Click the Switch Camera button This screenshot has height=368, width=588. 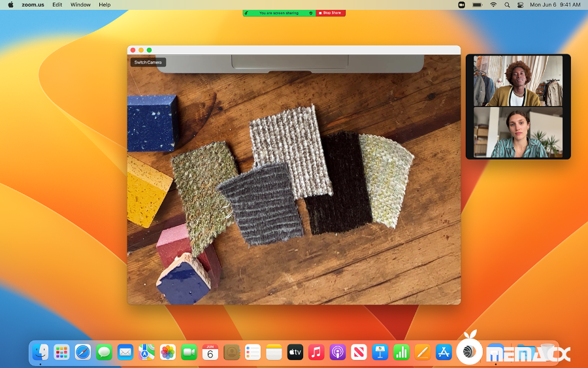(x=148, y=63)
